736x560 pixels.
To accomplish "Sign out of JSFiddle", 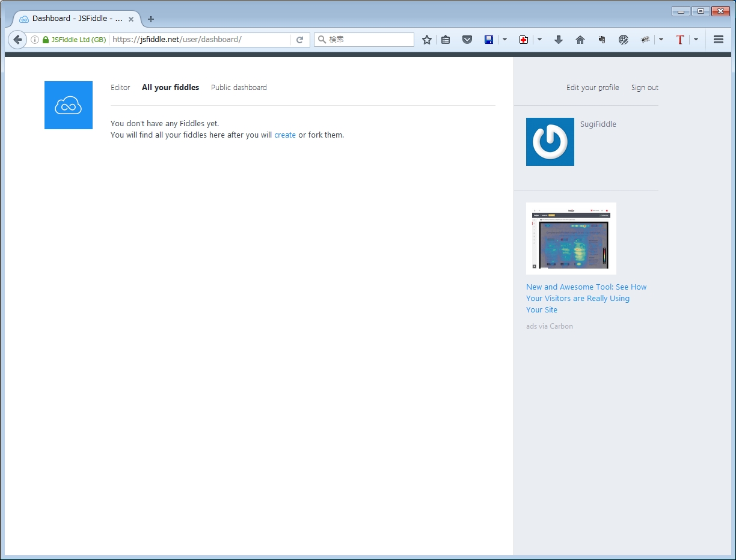I will coord(645,88).
